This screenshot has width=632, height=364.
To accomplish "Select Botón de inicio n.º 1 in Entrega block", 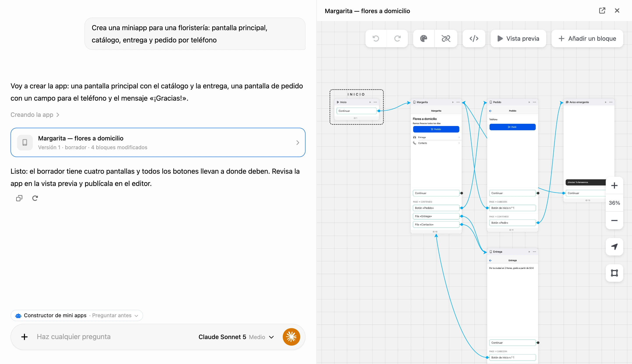I will coord(513,357).
